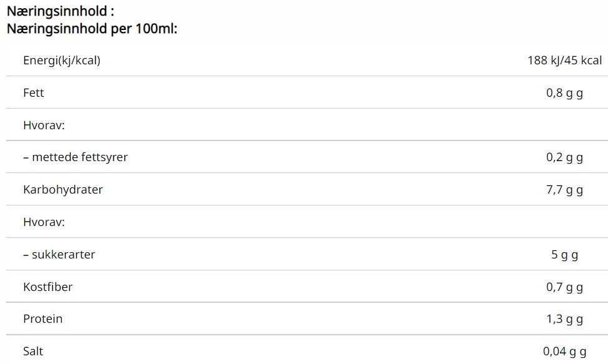
Task: Click the 1,3 g protein value
Action: point(564,319)
